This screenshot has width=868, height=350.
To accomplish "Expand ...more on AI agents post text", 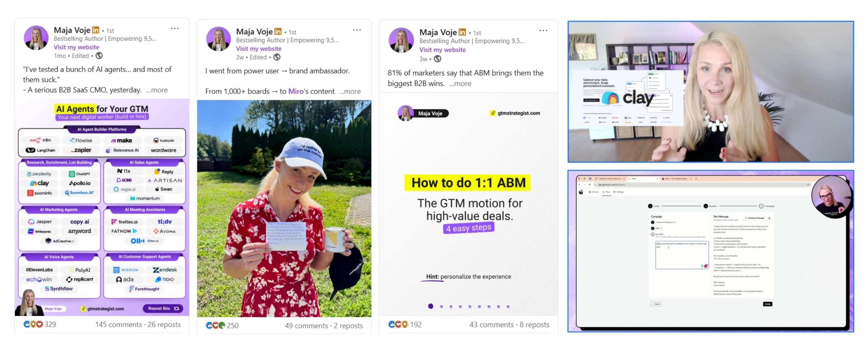I will click(157, 90).
